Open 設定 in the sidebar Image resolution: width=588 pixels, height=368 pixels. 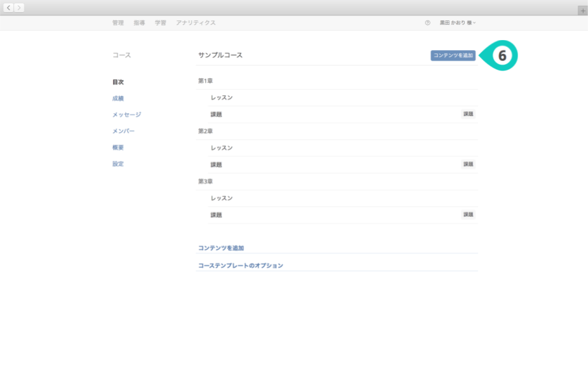[118, 164]
